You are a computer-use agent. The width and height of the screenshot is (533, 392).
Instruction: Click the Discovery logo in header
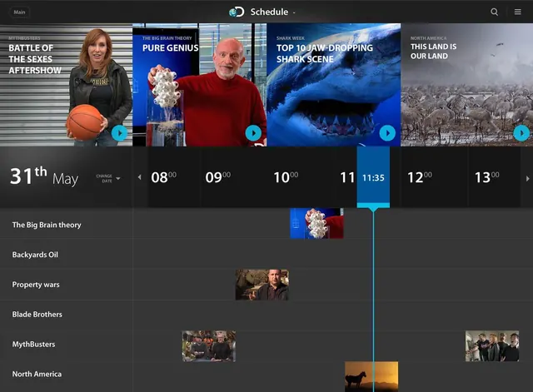pyautogui.click(x=237, y=12)
